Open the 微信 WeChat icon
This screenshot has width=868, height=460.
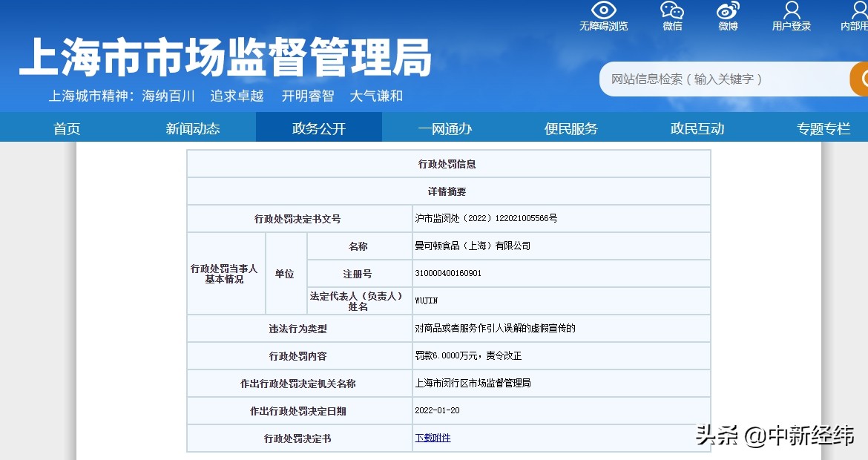click(672, 10)
